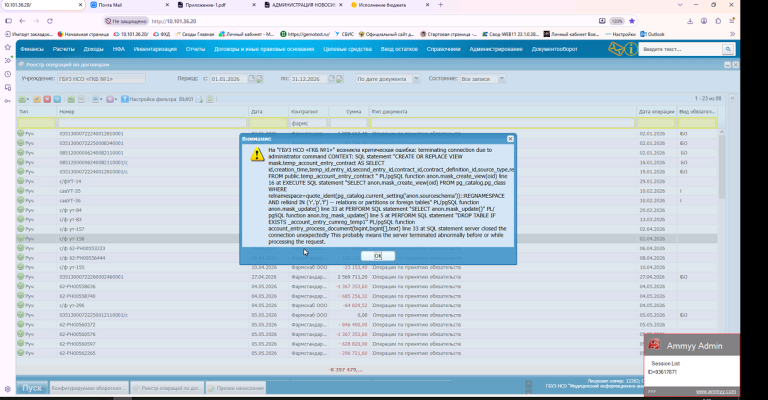Expand the По дате документа dropdown
This screenshot has height=400, width=768.
416,79
